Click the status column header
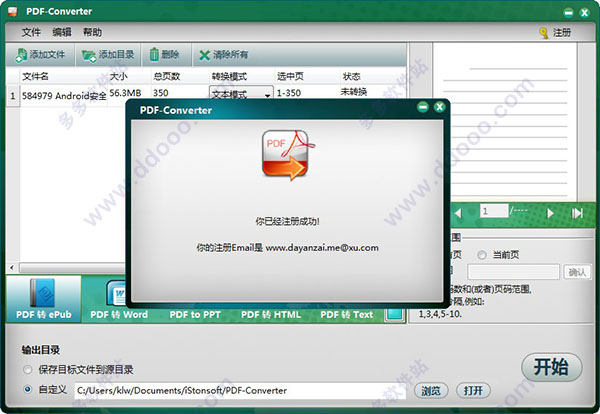 pyautogui.click(x=351, y=77)
